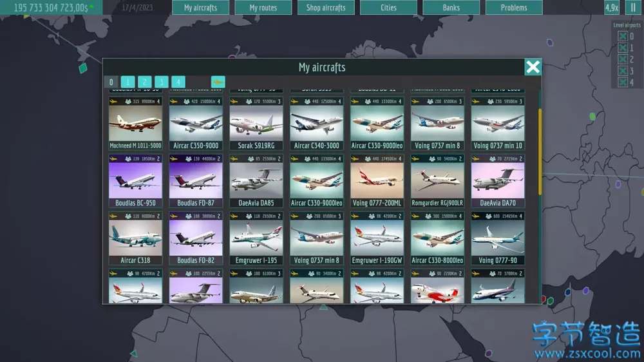644x362 pixels.
Task: Toggle level 3 airports checkbox
Action: [x=623, y=71]
